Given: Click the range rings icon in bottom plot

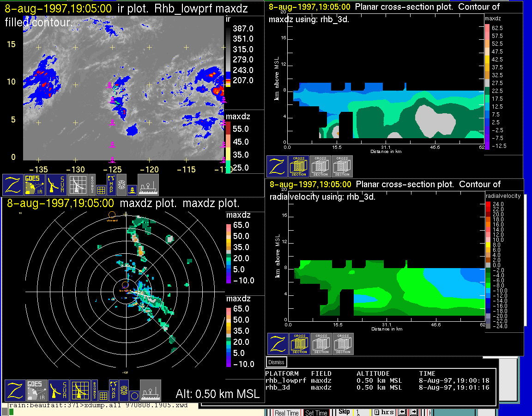Looking at the screenshot, I should (x=123, y=391).
